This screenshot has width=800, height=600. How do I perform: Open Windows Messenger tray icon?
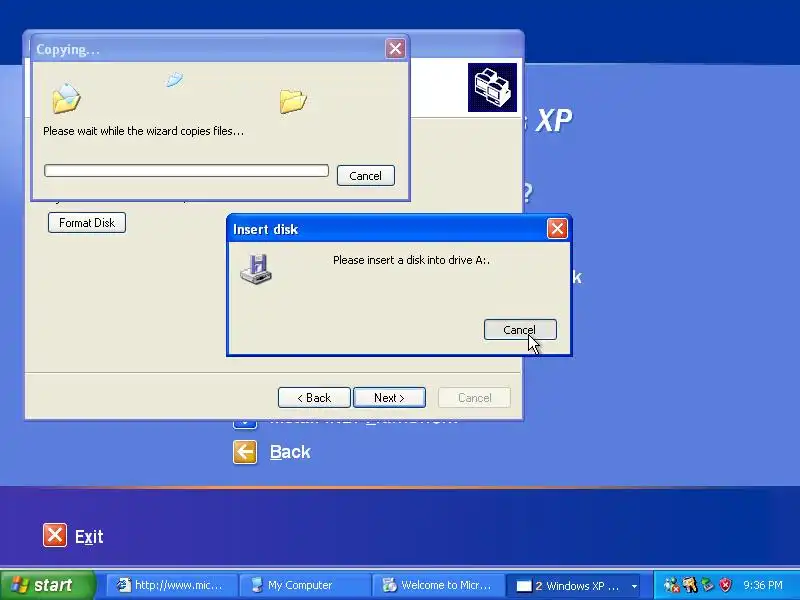(671, 585)
